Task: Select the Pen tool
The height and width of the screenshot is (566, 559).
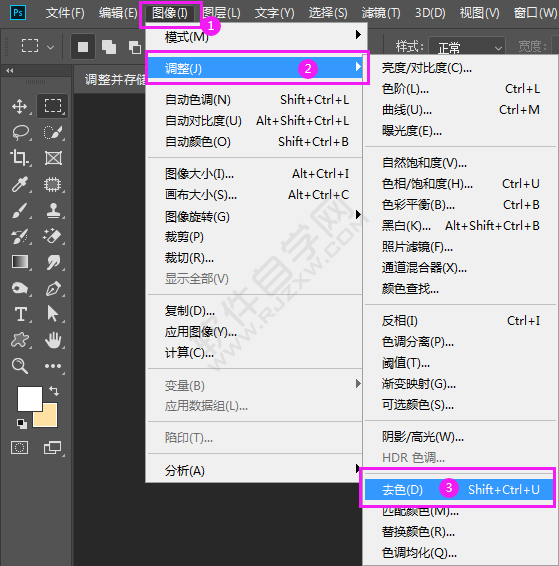Action: 53,288
